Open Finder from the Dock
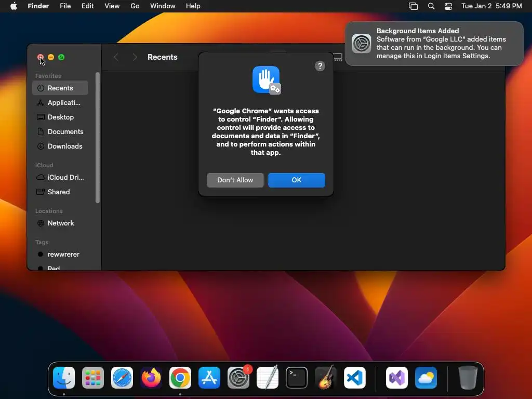This screenshot has width=532, height=399. (64, 378)
